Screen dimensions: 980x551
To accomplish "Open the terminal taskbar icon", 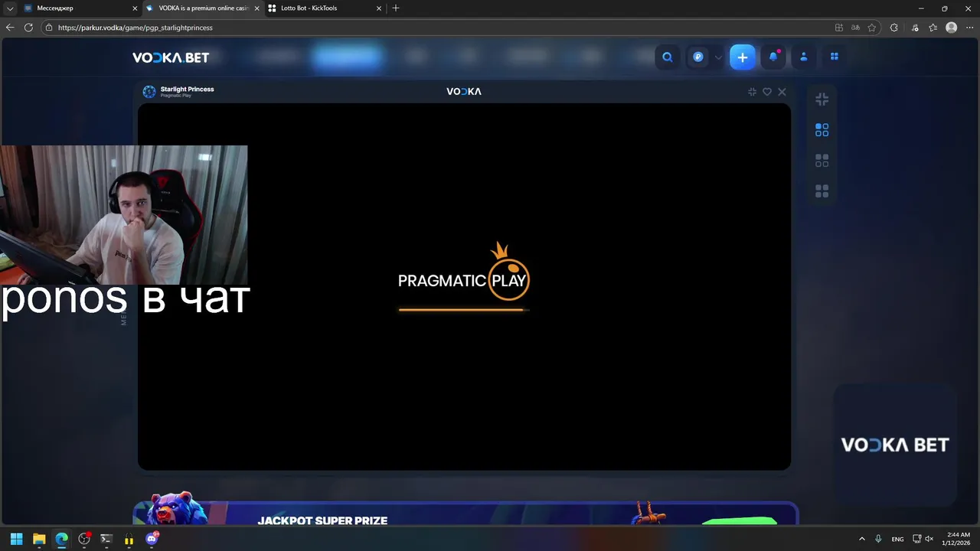I will [x=106, y=539].
